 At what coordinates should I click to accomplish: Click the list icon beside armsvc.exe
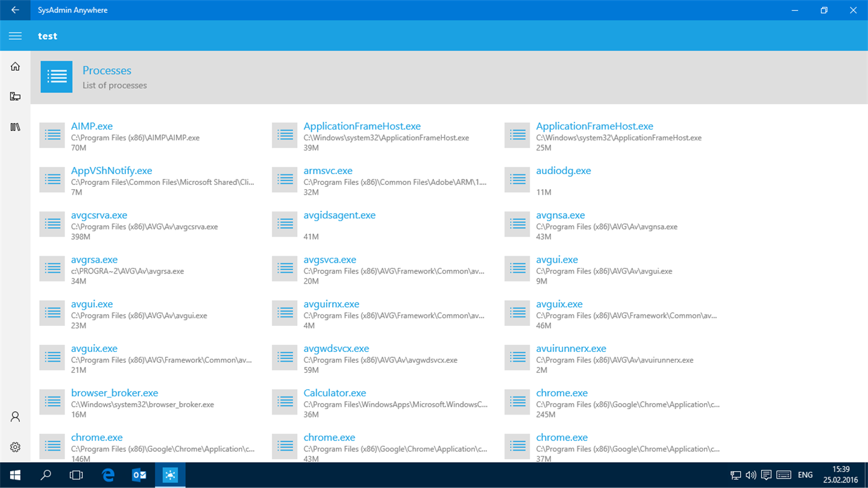[285, 180]
